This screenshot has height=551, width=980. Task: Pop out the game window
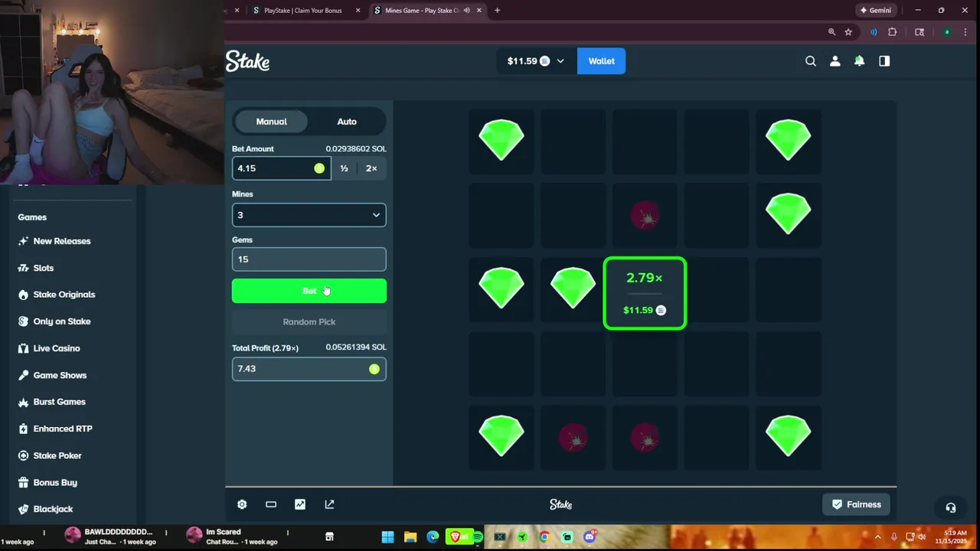click(329, 504)
